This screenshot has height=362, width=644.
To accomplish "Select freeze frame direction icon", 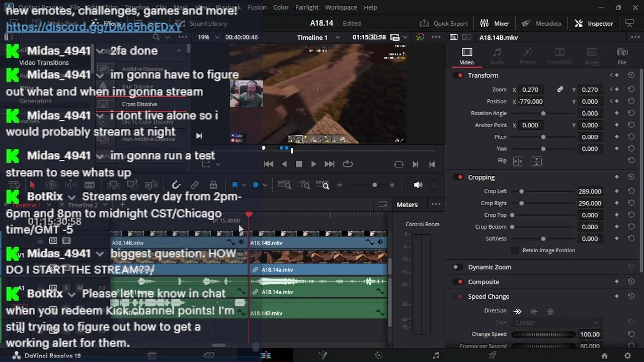I will pyautogui.click(x=550, y=311).
